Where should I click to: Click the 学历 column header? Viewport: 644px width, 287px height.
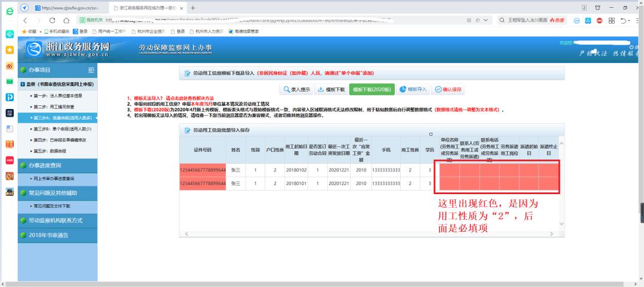click(429, 150)
